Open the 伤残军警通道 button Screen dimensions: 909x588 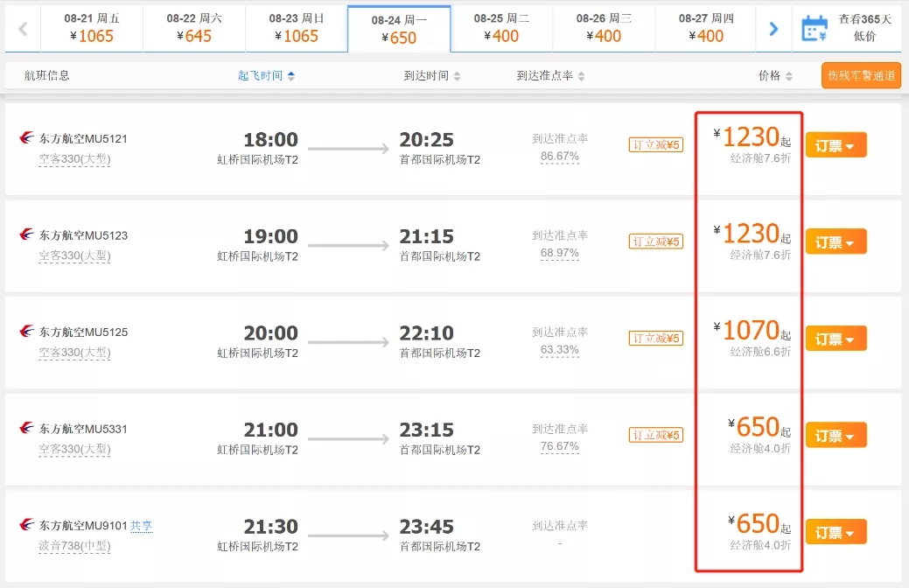point(861,75)
